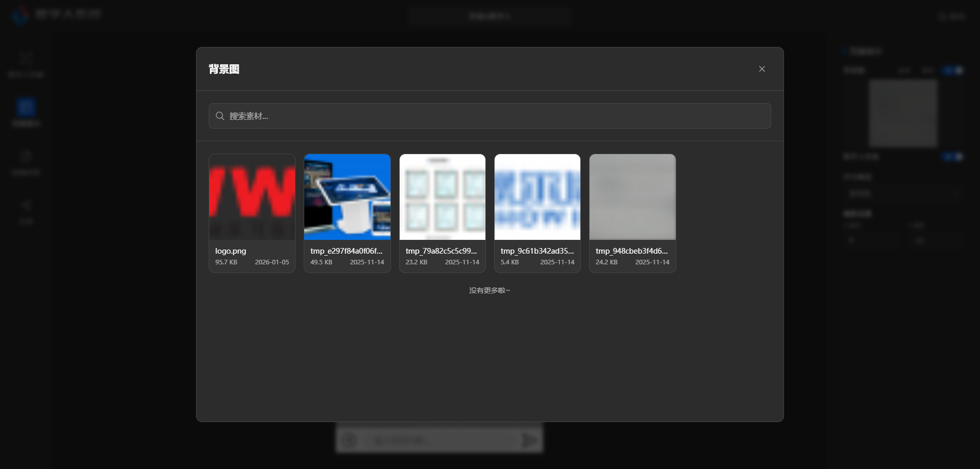The image size is (980, 469).
Task: Click the highlighted blue icon in the left sidebar
Action: 26,108
